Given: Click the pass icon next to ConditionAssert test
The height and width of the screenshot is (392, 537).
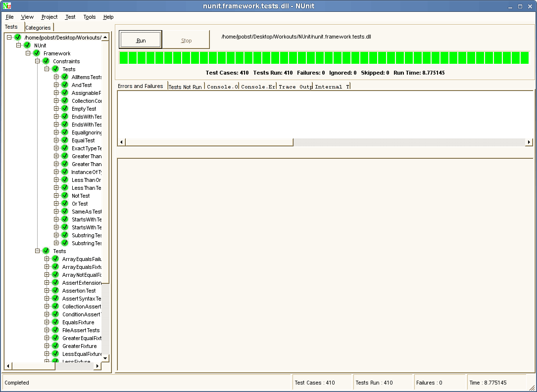Looking at the screenshot, I should 55,314.
